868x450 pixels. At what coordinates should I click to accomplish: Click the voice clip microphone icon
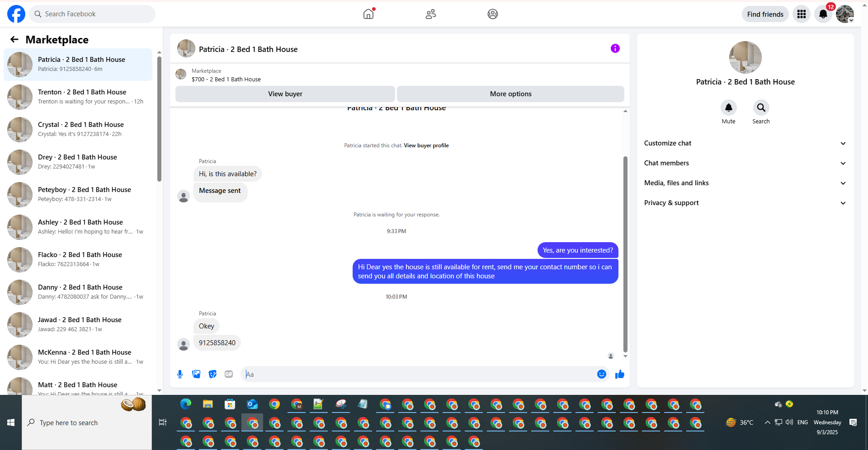180,374
